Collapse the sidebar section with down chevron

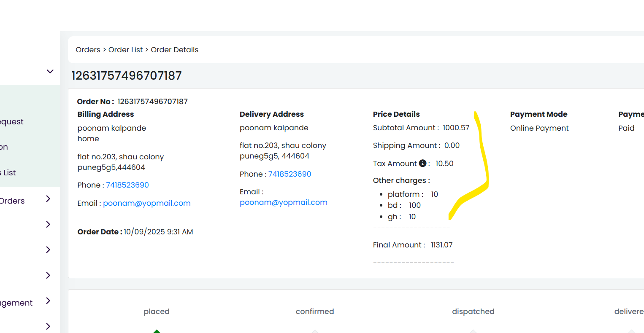pyautogui.click(x=50, y=71)
